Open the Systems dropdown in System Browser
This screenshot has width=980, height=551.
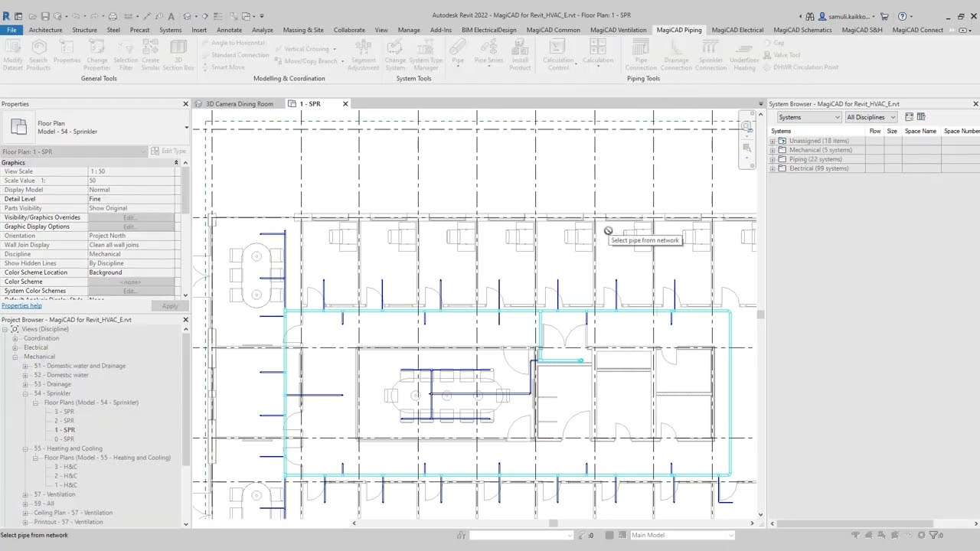pyautogui.click(x=809, y=117)
